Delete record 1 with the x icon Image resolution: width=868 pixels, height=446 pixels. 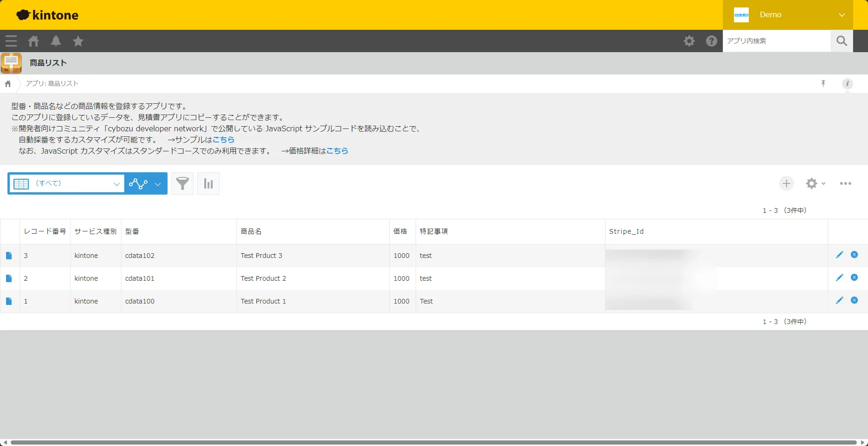point(854,300)
